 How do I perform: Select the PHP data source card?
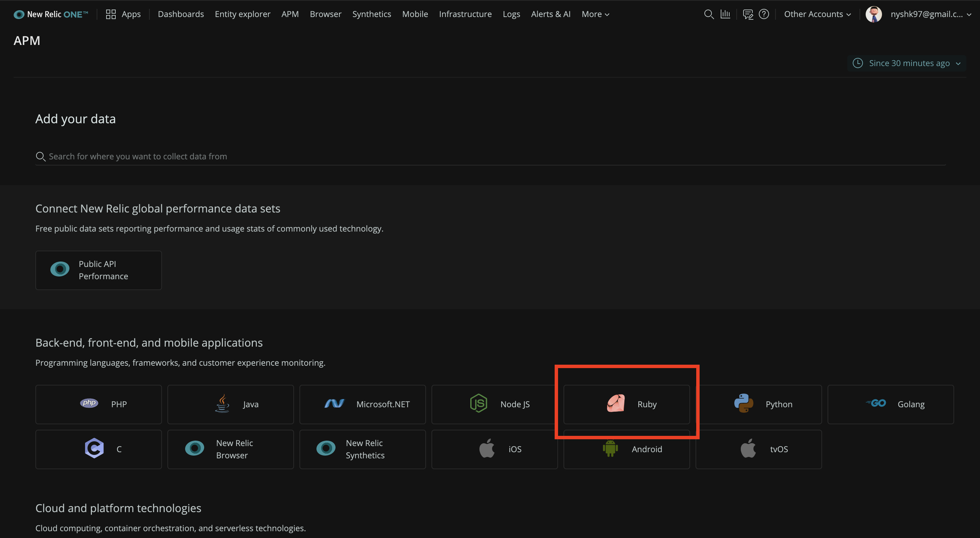[x=99, y=405]
